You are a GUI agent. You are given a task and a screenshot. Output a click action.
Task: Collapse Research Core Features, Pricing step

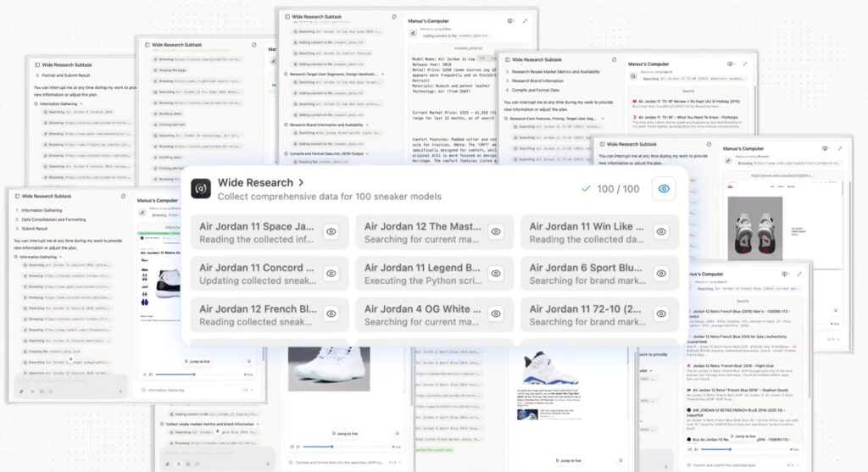[603, 119]
